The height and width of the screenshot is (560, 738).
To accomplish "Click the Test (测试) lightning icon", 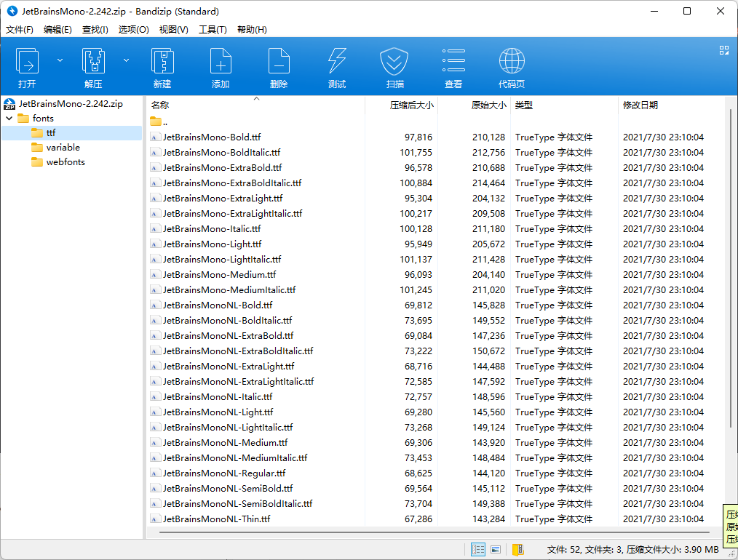I will pos(337,60).
